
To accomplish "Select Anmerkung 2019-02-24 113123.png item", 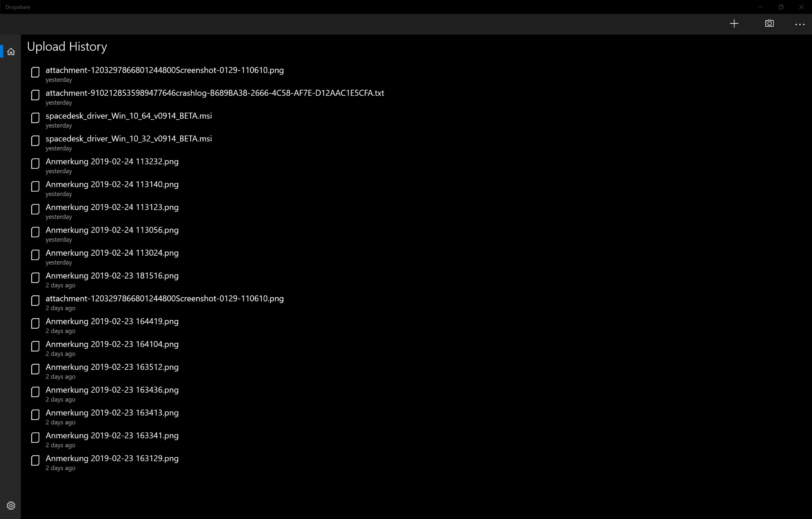I will [112, 207].
